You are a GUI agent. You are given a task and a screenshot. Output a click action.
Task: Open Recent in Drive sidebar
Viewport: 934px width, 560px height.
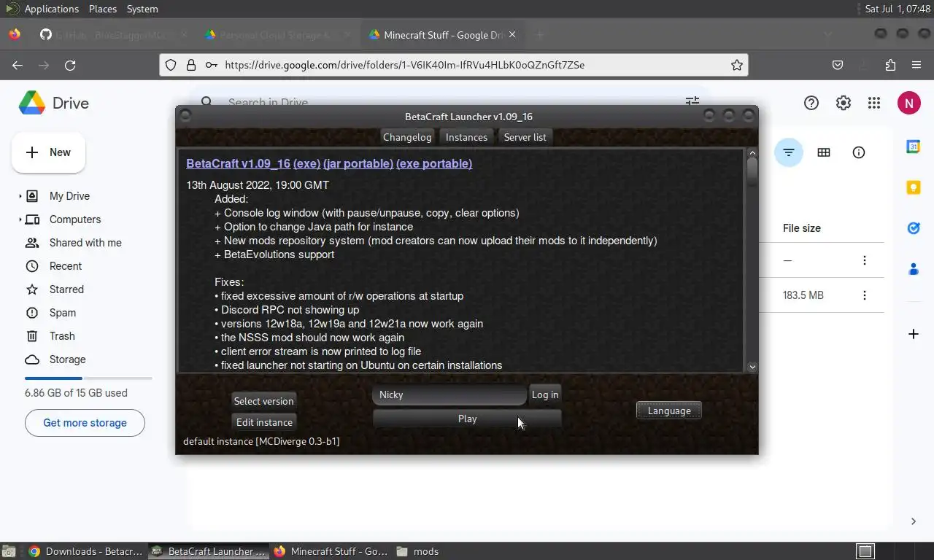[66, 266]
